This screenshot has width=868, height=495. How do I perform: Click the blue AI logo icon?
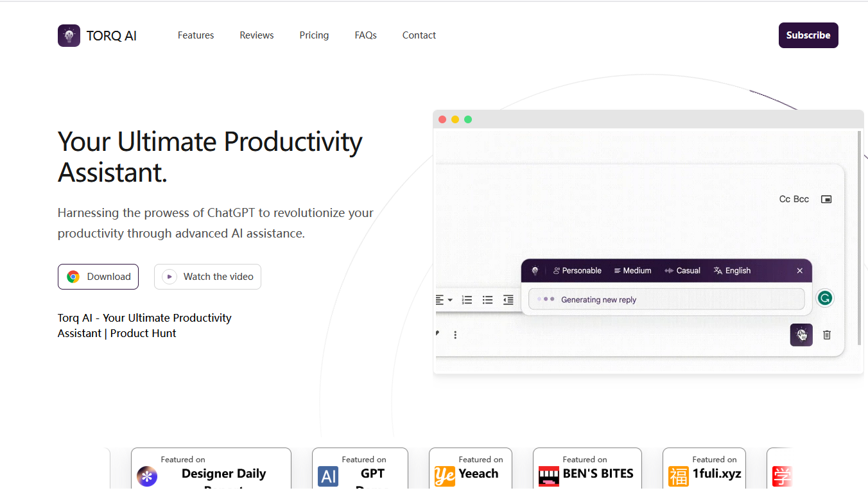(x=328, y=476)
